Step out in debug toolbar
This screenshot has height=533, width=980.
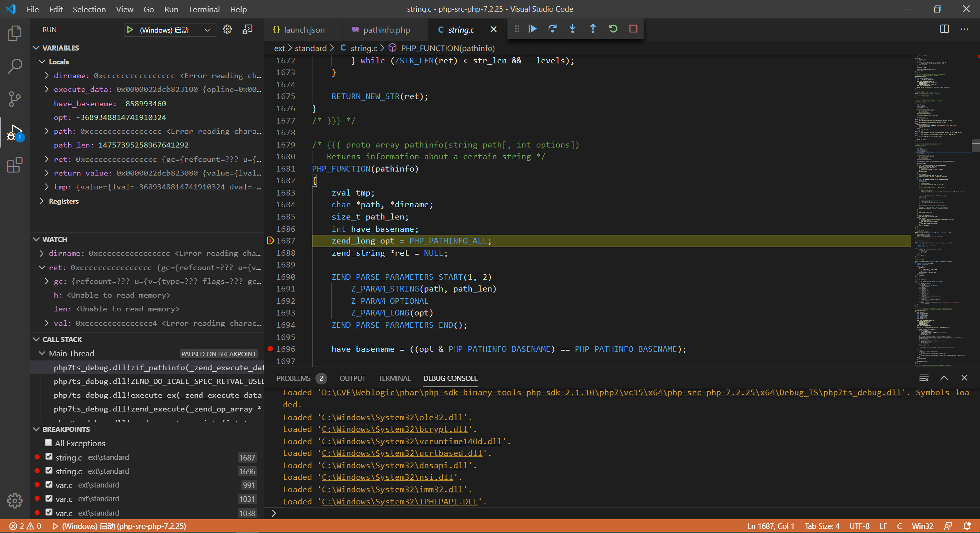(593, 28)
